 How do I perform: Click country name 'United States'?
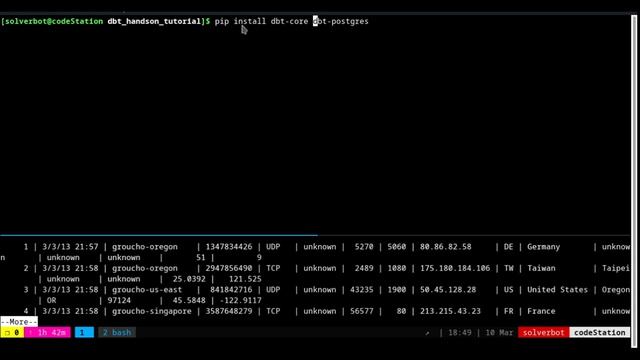(x=557, y=289)
